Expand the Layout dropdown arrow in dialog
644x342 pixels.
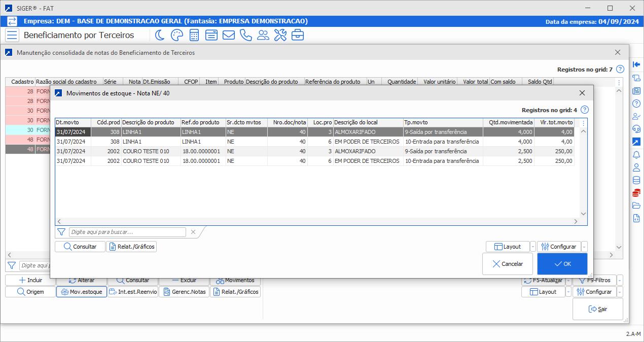coord(532,247)
